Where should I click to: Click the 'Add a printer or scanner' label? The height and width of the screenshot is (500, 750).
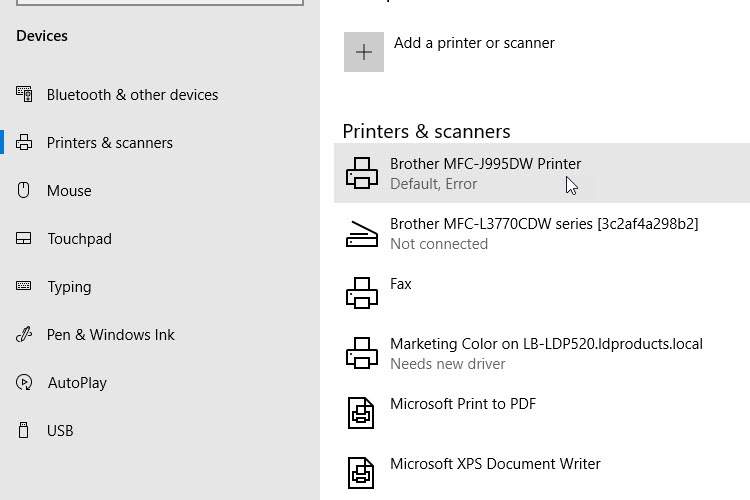pyautogui.click(x=474, y=43)
